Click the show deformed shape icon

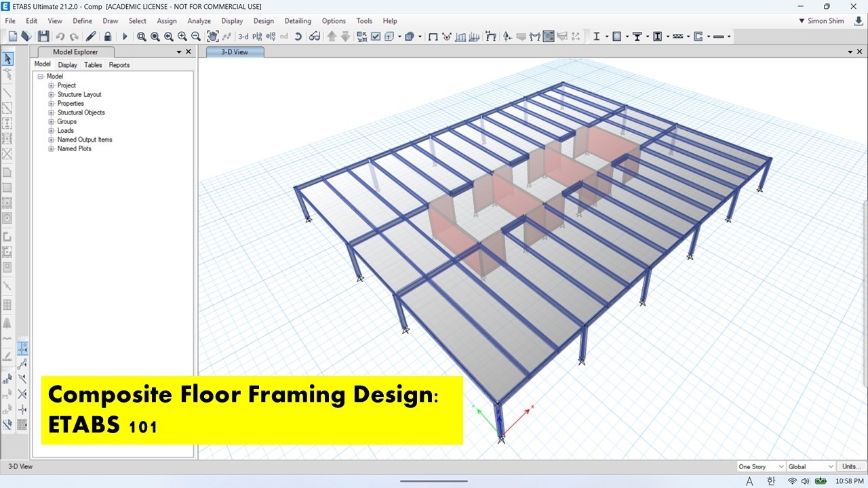(491, 37)
